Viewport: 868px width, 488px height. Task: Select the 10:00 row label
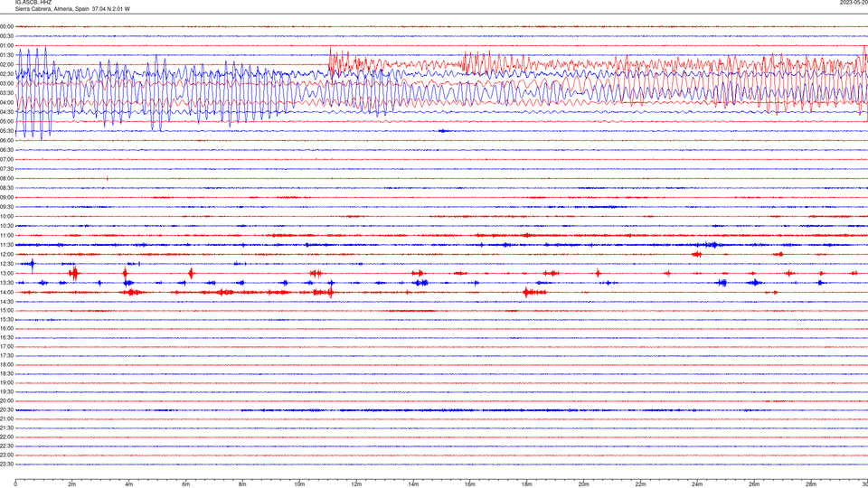click(6, 216)
